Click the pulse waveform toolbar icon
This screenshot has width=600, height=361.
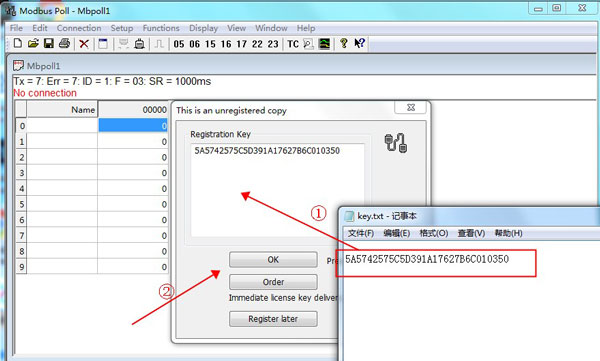click(159, 44)
